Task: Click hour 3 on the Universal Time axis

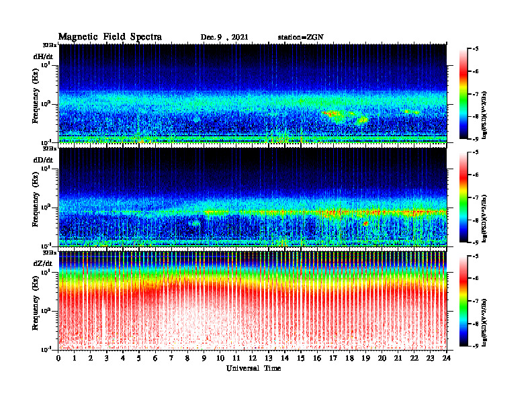Action: click(x=107, y=358)
